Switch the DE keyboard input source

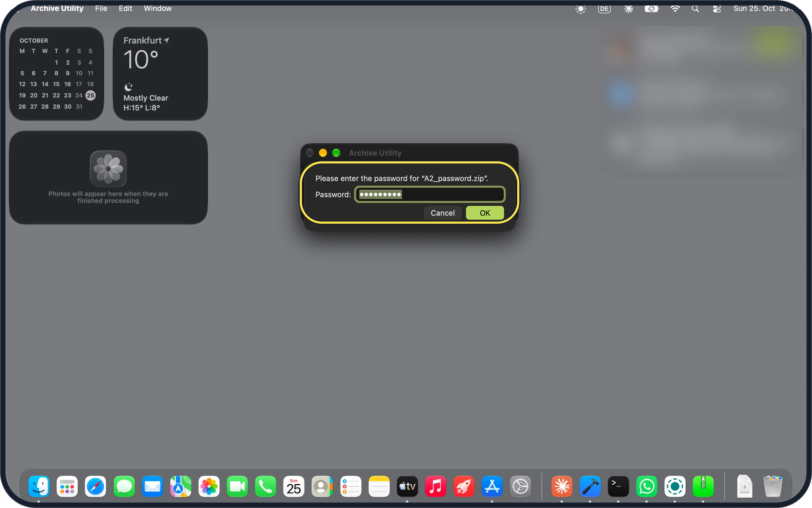604,9
